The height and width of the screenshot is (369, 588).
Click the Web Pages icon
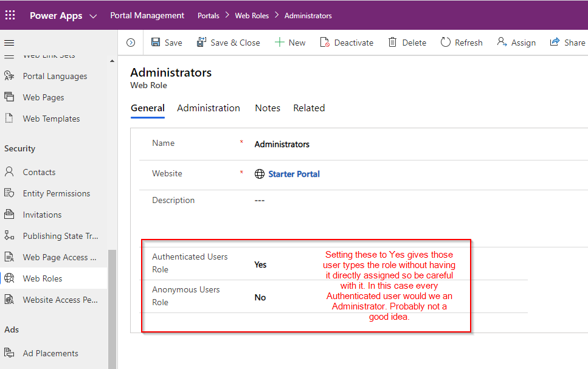[9, 97]
